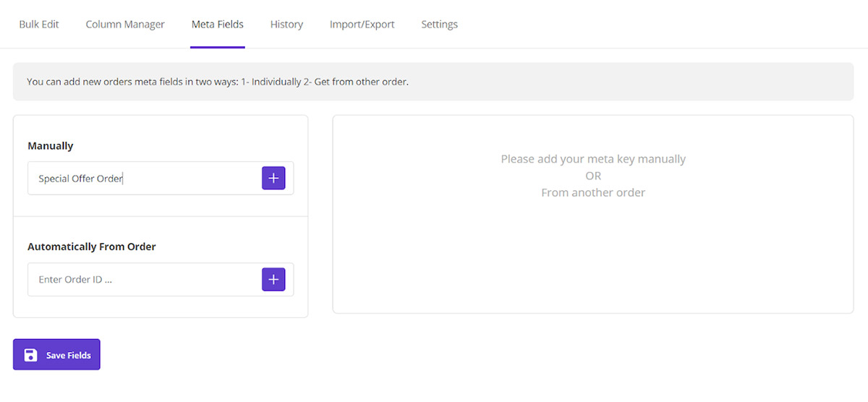The image size is (868, 402).
Task: Click the floppy disk save icon
Action: tap(30, 355)
